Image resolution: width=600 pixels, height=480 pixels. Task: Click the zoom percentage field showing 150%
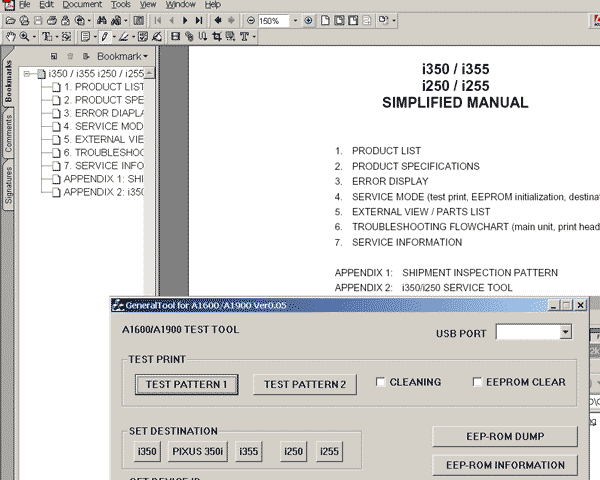pos(273,21)
